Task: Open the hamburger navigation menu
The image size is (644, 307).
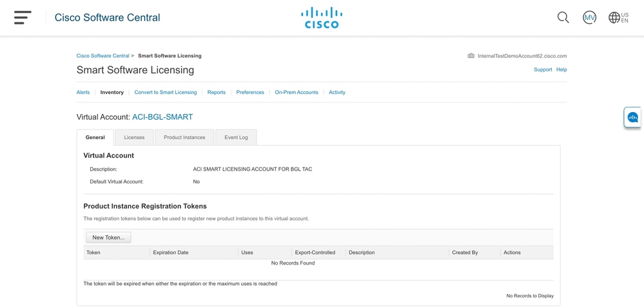Action: (x=23, y=17)
